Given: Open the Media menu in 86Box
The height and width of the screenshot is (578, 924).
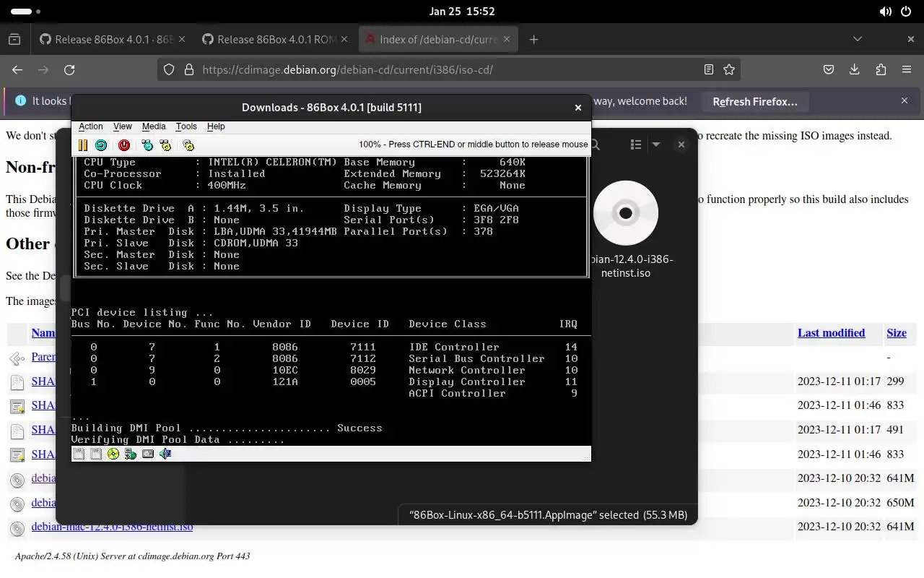Looking at the screenshot, I should click(x=154, y=126).
